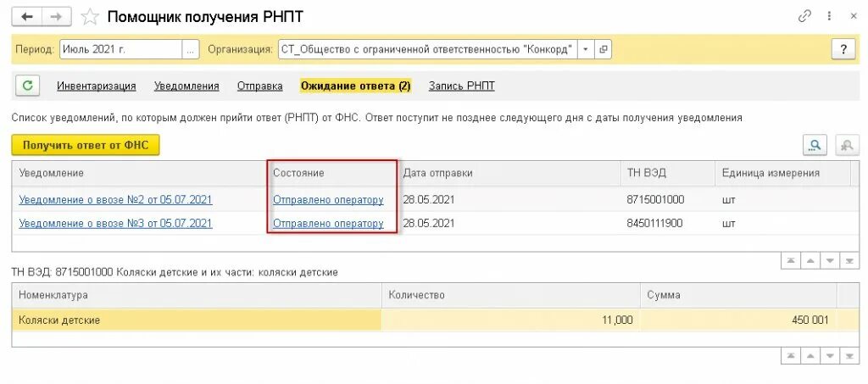Click Отправлено оператору status for notification №3
The height and width of the screenshot is (384, 868).
(x=328, y=224)
